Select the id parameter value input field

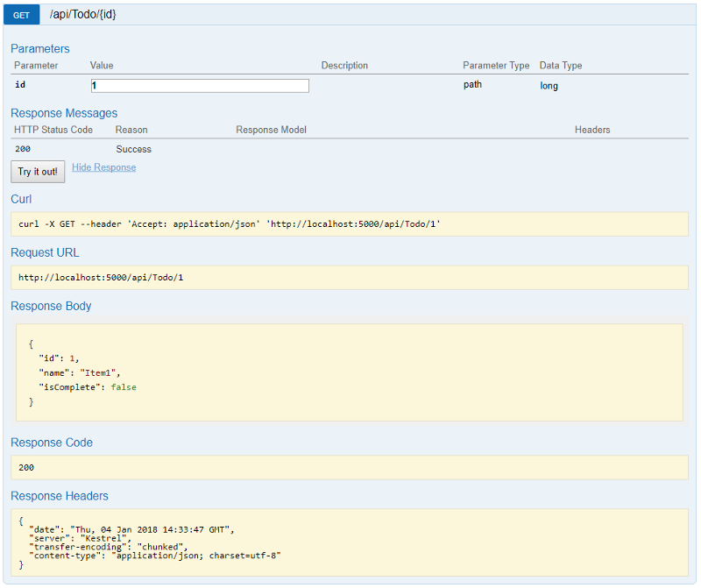click(200, 85)
